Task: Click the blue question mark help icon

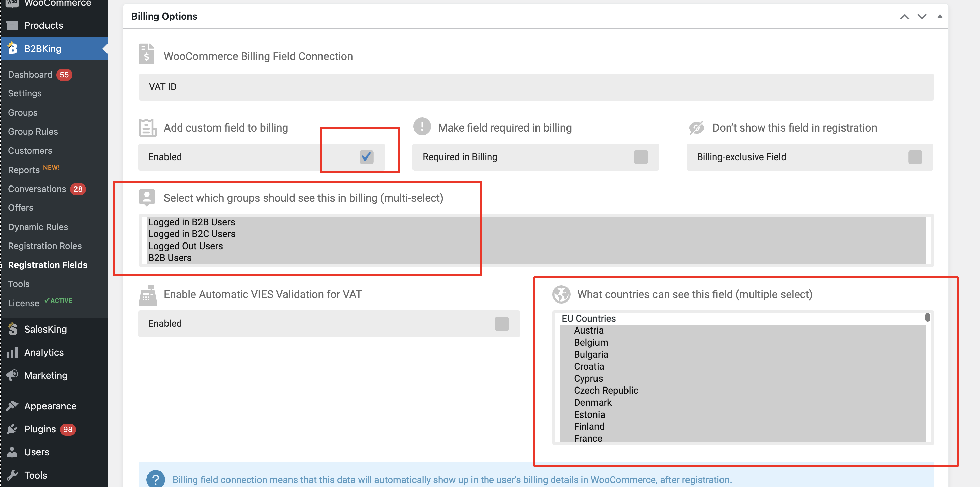Action: pos(156,479)
